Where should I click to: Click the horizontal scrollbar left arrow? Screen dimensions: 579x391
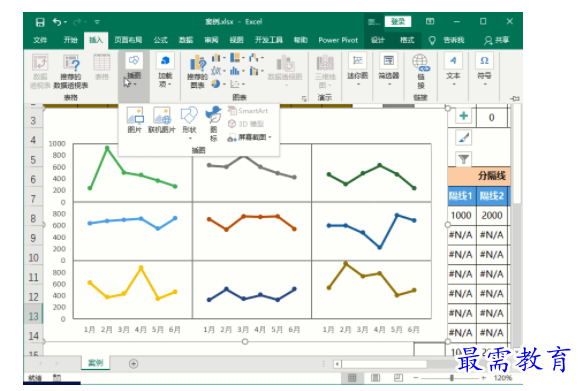(337, 364)
